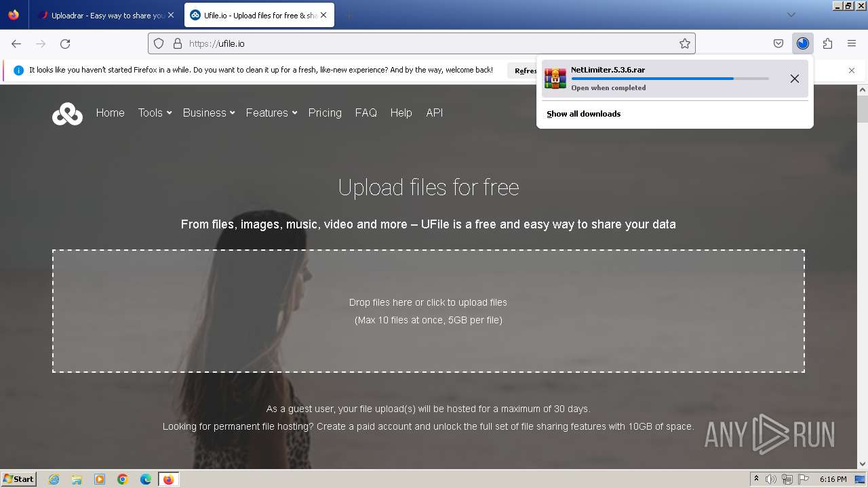View site security padlock info

[x=178, y=43]
